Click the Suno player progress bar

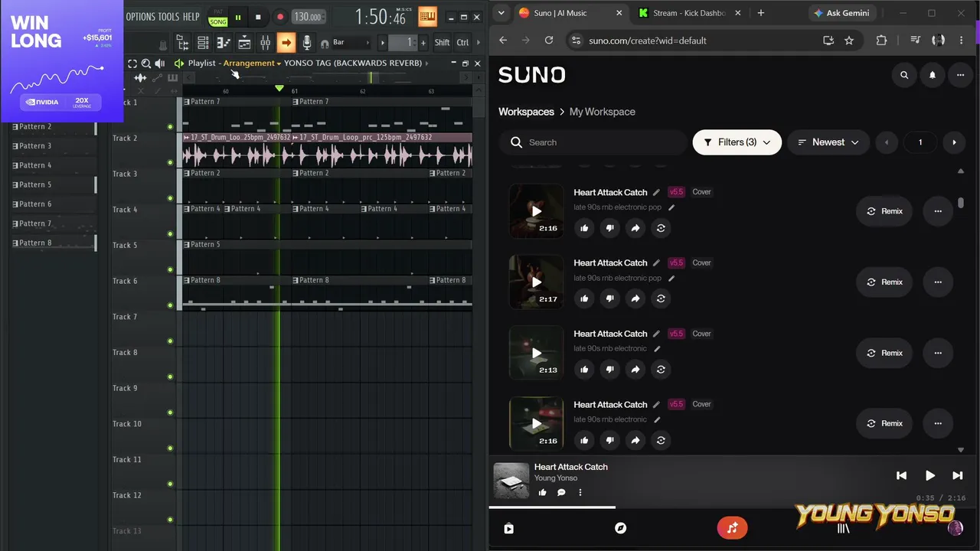734,507
